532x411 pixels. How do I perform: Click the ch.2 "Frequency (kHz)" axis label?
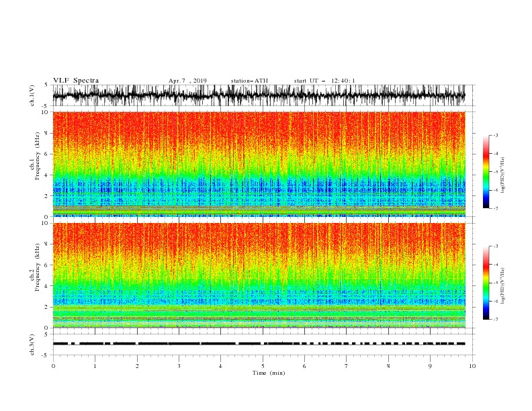(x=38, y=267)
